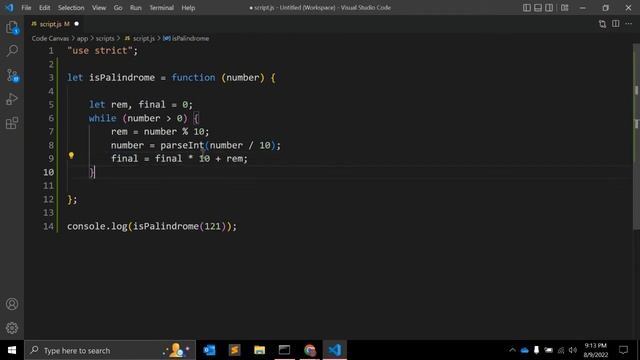Viewport: 640px width, 360px height.
Task: Open the Selection menu
Action: (71, 8)
